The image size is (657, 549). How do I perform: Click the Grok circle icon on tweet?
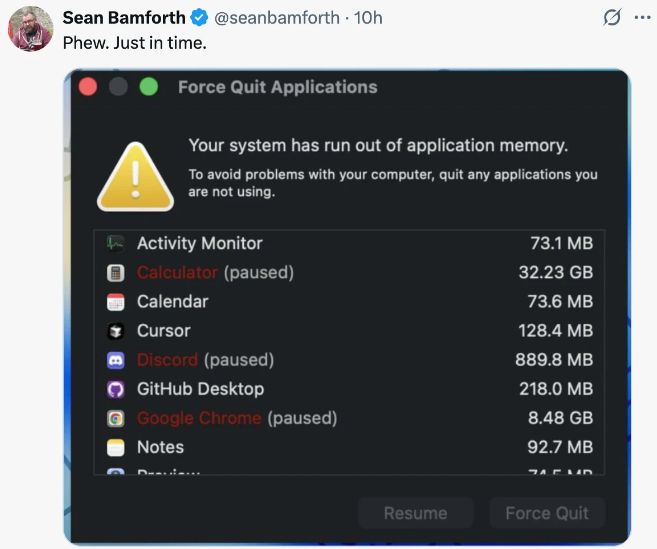(612, 19)
